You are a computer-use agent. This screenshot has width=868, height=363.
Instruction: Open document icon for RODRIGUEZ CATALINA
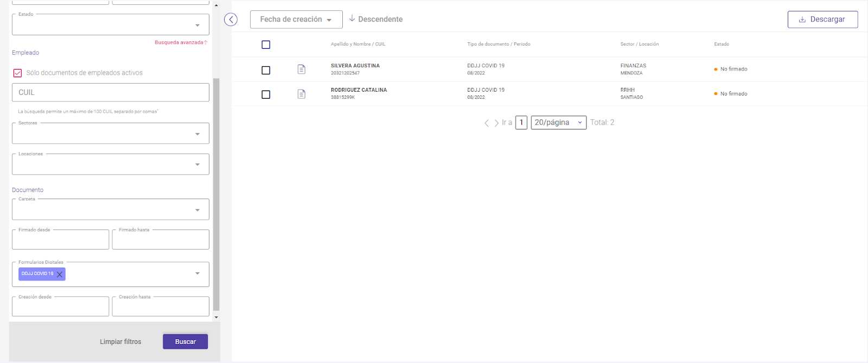[302, 94]
